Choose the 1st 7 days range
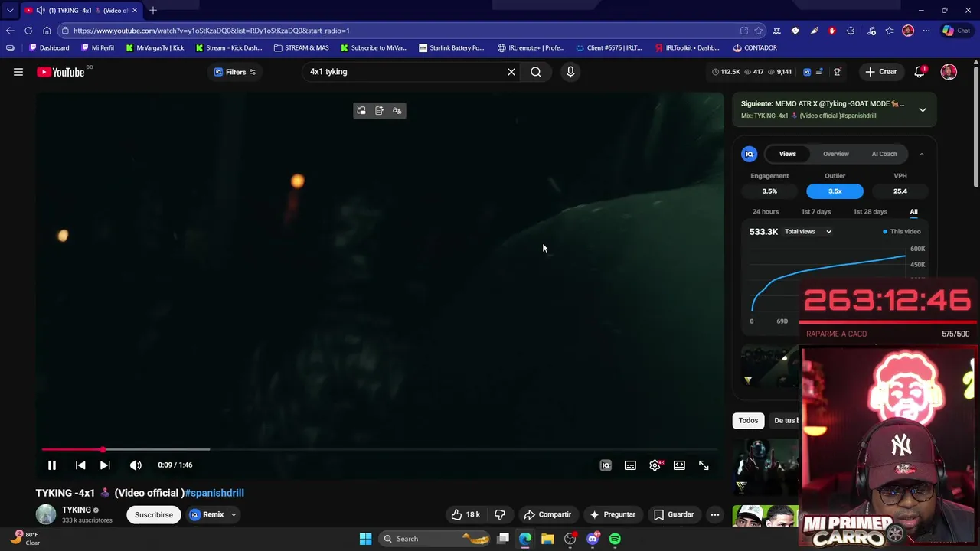 point(816,212)
